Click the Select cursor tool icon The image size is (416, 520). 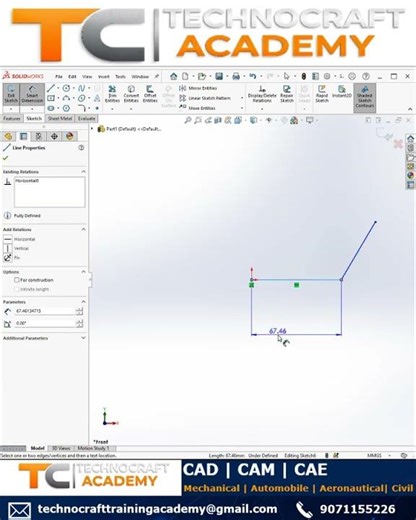tap(286, 76)
